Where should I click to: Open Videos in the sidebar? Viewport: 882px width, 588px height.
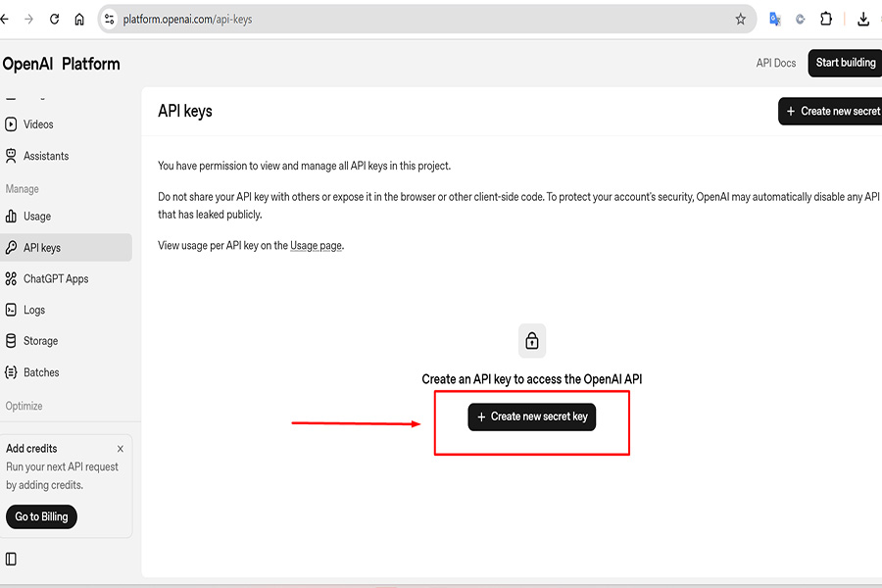[38, 124]
